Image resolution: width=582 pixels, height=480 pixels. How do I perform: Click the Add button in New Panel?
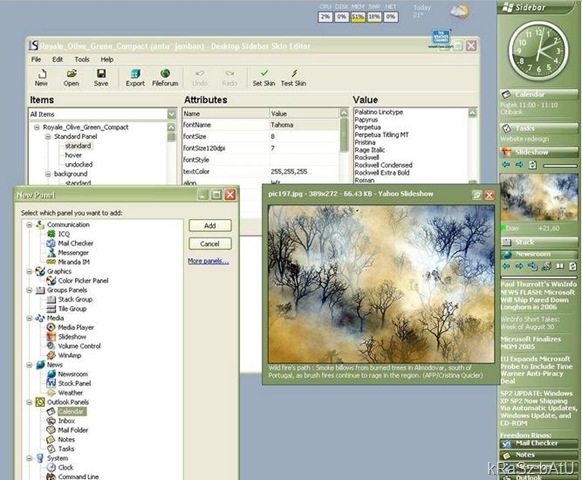click(210, 225)
